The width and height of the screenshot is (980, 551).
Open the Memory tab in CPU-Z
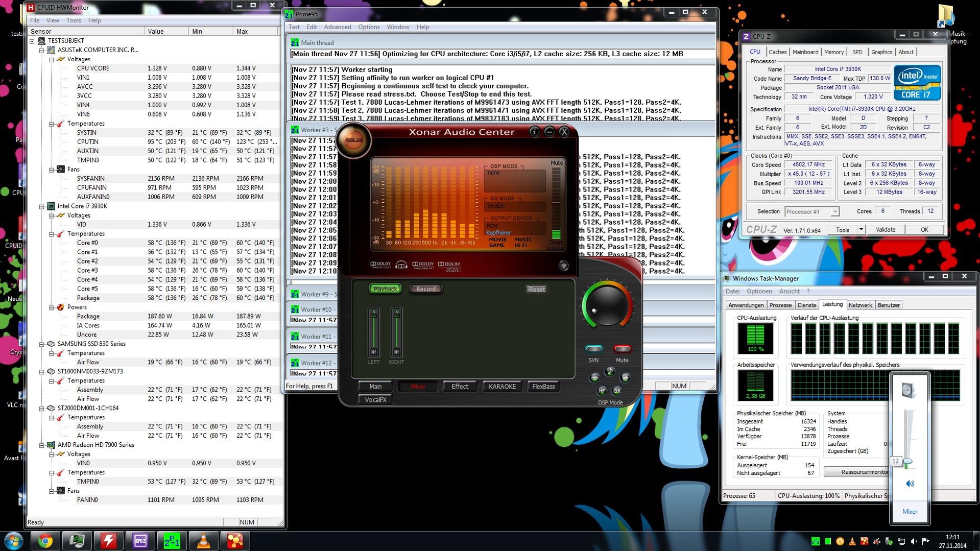pos(833,52)
